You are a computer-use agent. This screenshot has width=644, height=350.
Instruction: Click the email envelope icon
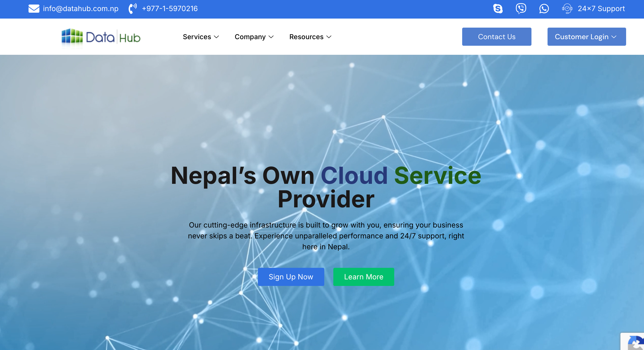(34, 9)
